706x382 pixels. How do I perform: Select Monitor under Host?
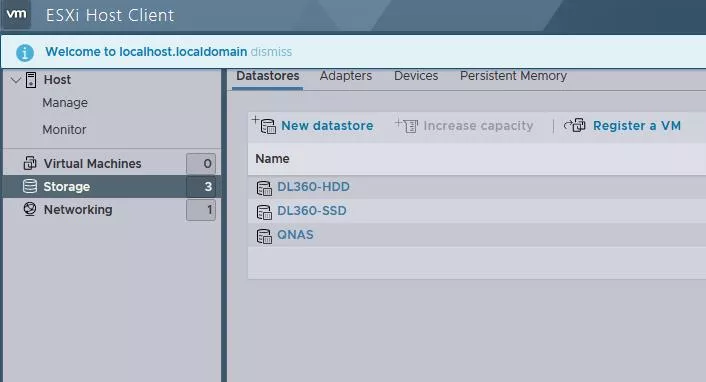click(x=64, y=130)
